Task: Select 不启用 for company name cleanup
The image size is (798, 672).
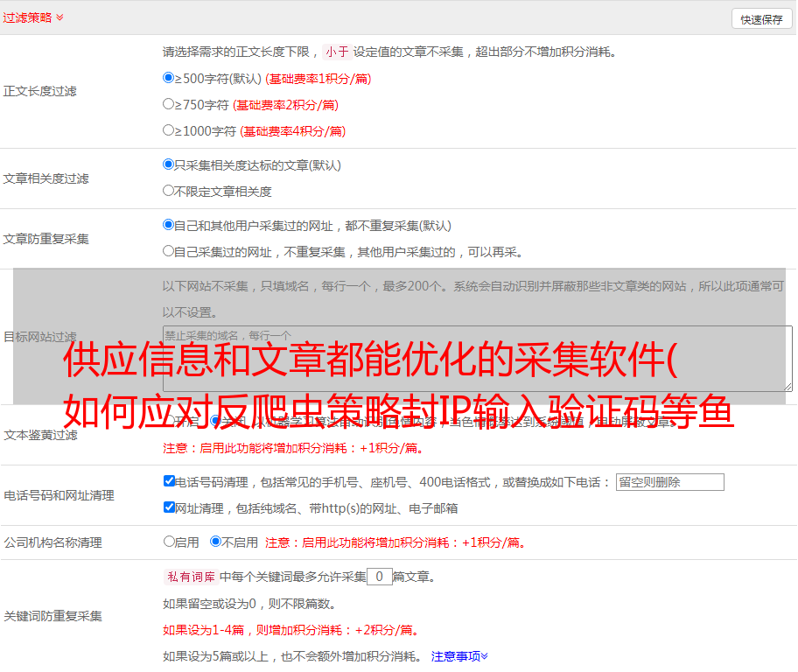Action: coord(216,542)
